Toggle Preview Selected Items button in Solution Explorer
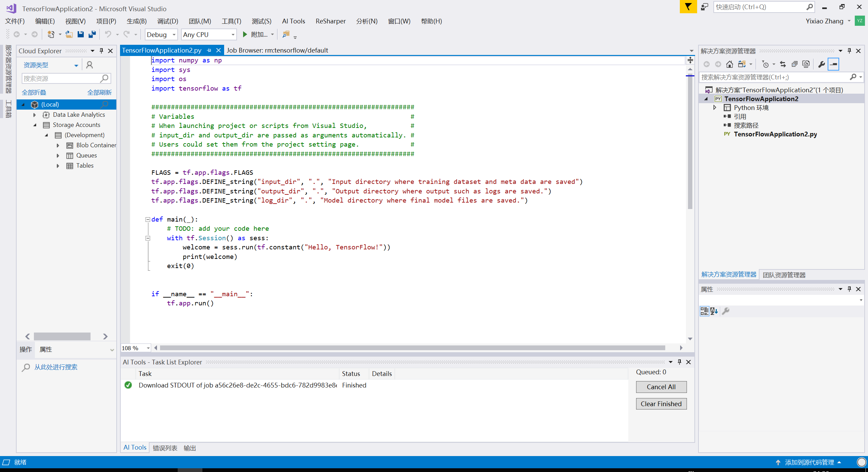 833,64
